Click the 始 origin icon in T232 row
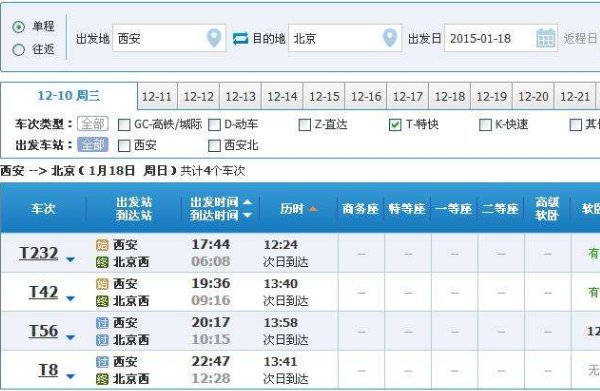Viewport: 600px width, 391px height. 102,245
